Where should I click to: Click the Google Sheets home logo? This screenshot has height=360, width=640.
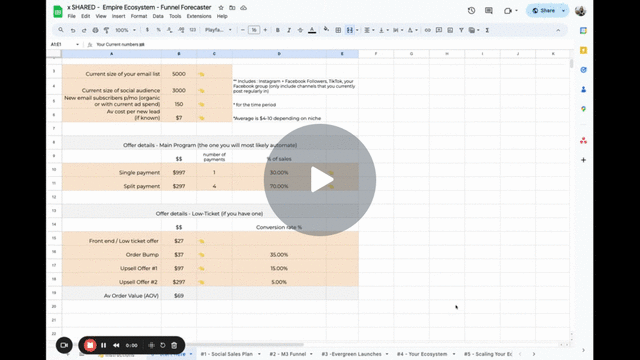(58, 11)
